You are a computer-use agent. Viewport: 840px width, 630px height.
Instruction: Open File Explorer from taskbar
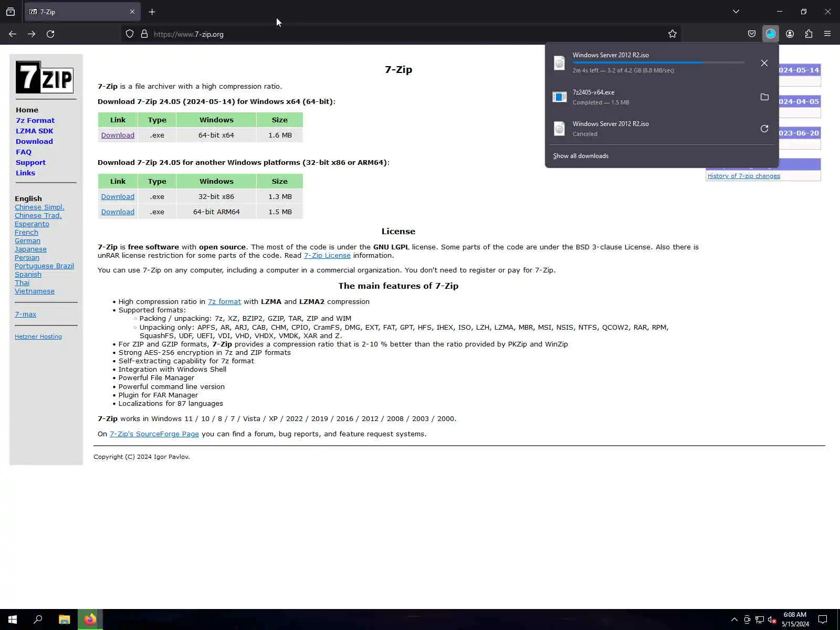coord(64,619)
